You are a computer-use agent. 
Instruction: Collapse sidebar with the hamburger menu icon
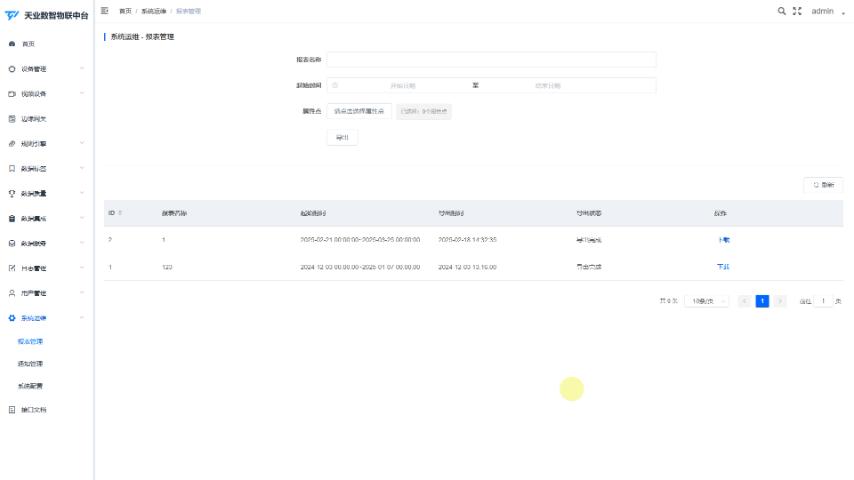pos(105,11)
